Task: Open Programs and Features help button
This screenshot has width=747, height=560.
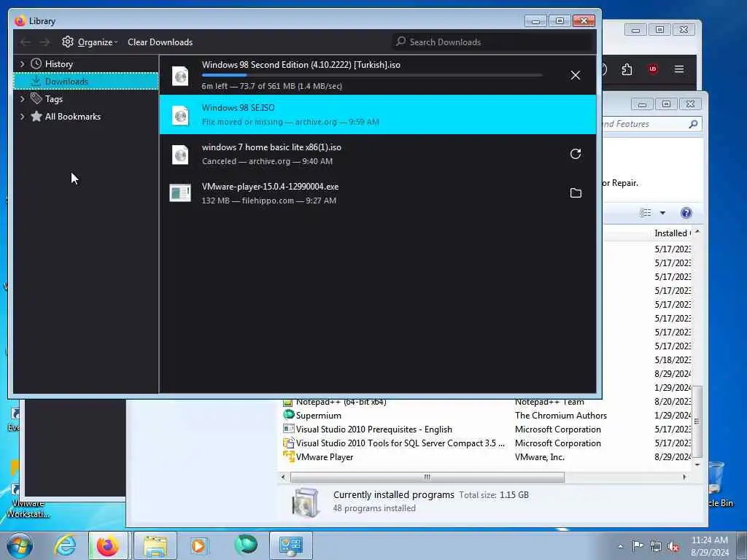Action: click(x=686, y=213)
